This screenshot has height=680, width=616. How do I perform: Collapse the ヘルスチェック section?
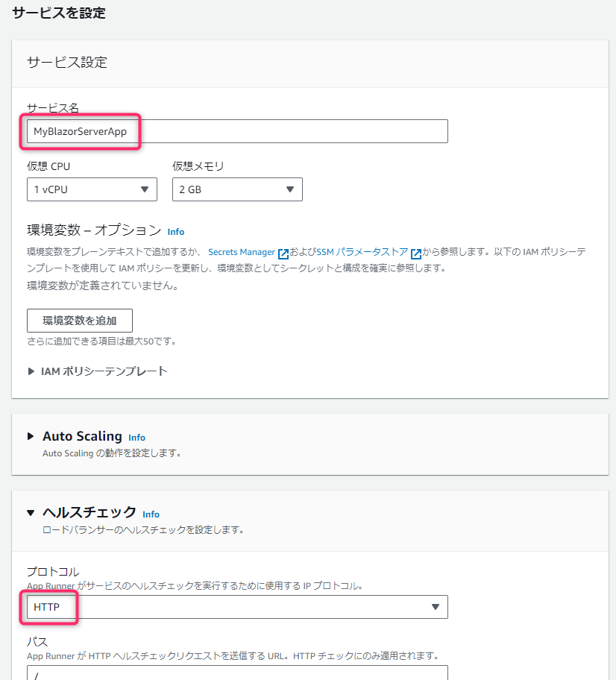pyautogui.click(x=31, y=513)
